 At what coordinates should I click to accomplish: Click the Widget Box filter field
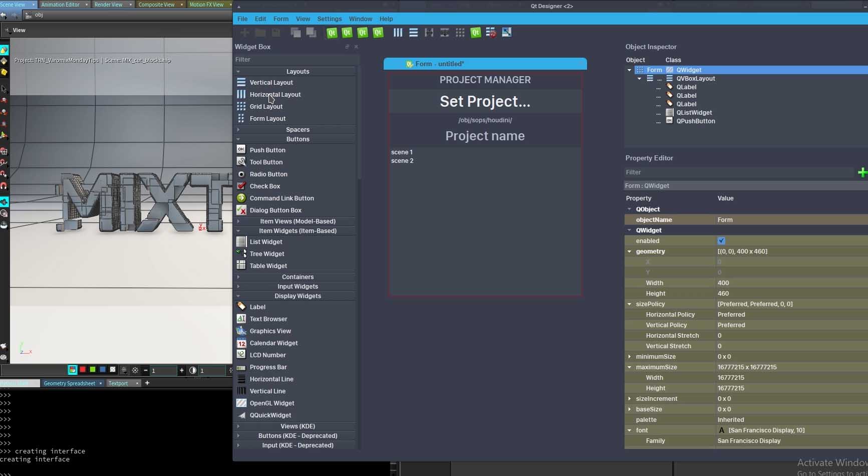pos(296,60)
